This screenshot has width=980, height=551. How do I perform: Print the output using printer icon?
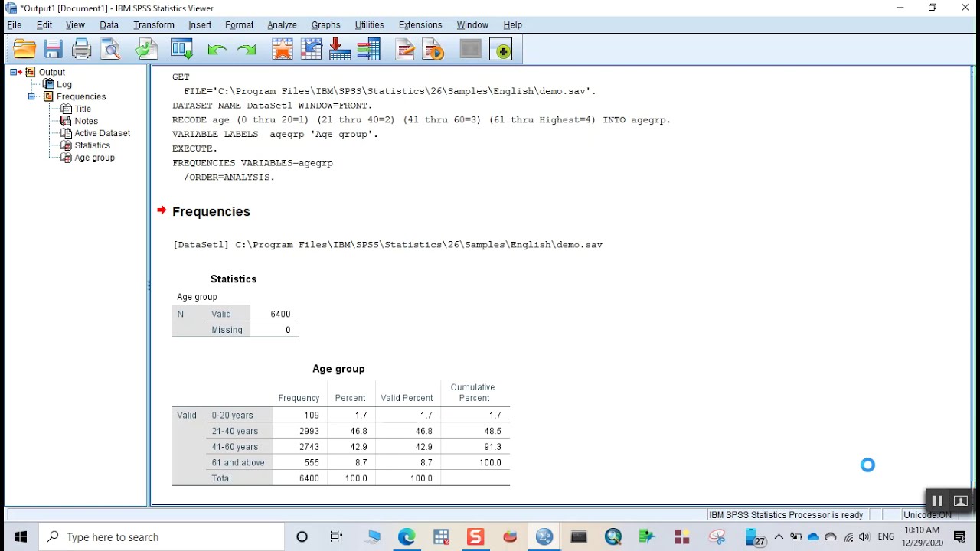tap(82, 50)
